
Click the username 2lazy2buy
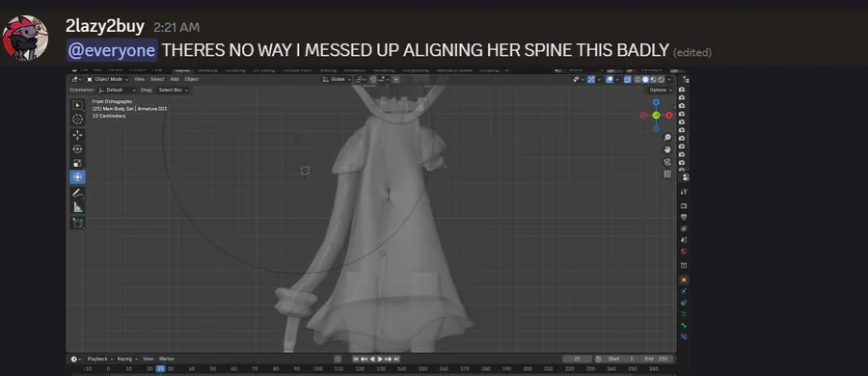coord(104,26)
